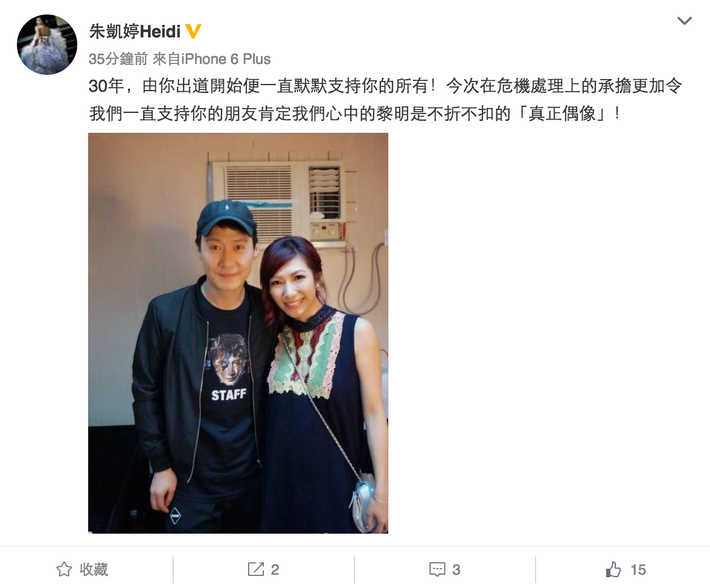Click the comment count 3
The width and height of the screenshot is (710, 588).
tap(456, 569)
